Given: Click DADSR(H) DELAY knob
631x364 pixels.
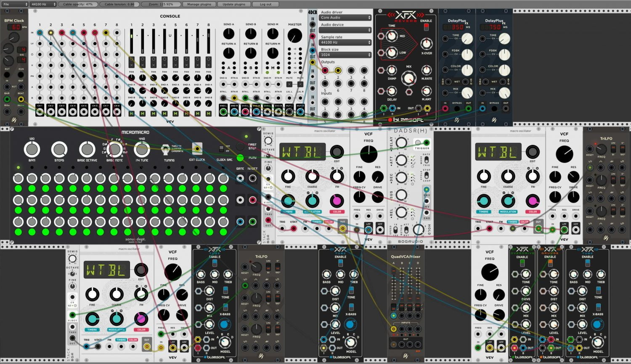Looking at the screenshot, I should pos(401,143).
